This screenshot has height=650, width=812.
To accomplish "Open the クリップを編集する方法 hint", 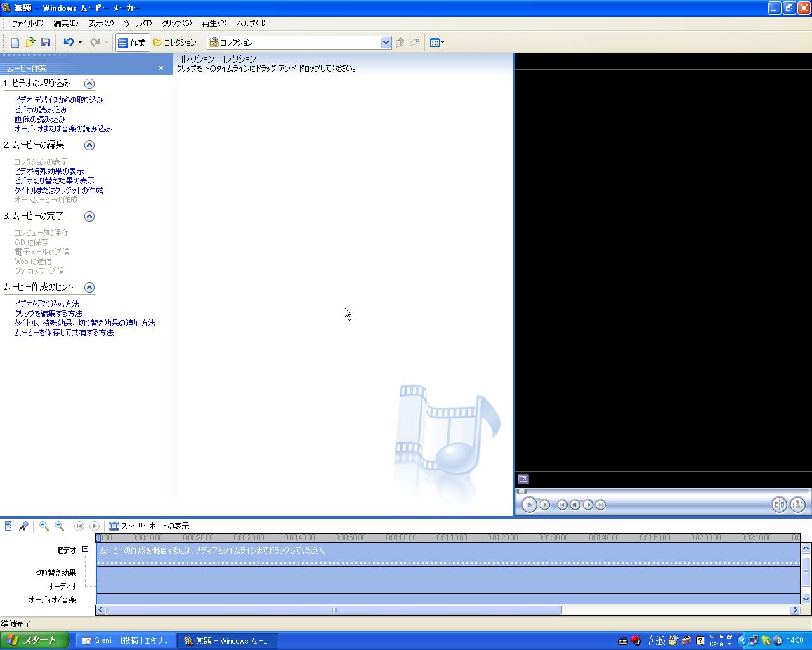I will [49, 314].
